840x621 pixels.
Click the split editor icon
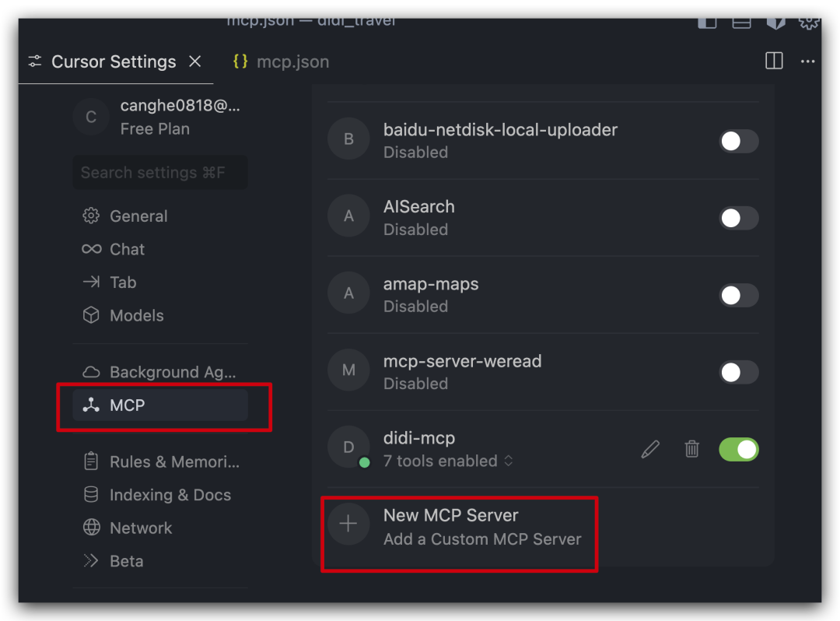pyautogui.click(x=774, y=61)
